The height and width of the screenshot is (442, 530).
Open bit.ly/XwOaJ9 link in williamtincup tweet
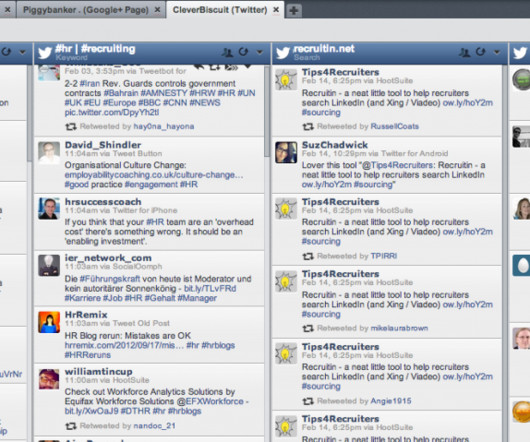(x=91, y=411)
